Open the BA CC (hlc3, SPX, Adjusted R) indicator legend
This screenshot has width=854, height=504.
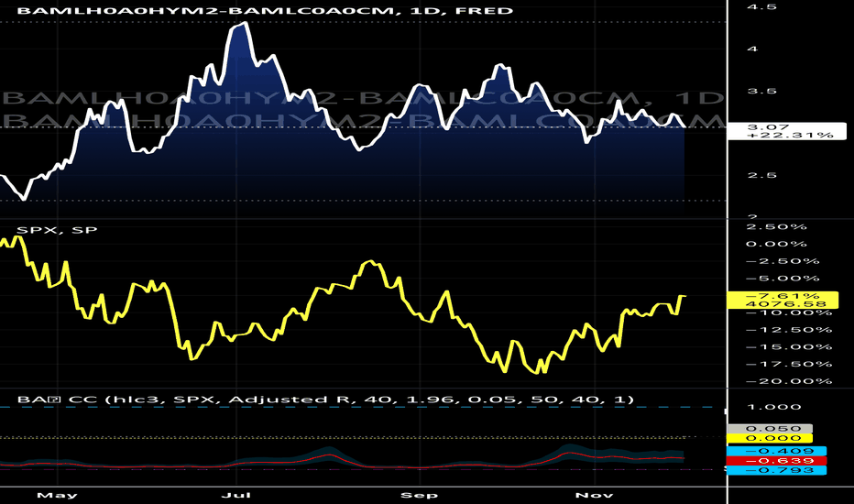[x=325, y=400]
